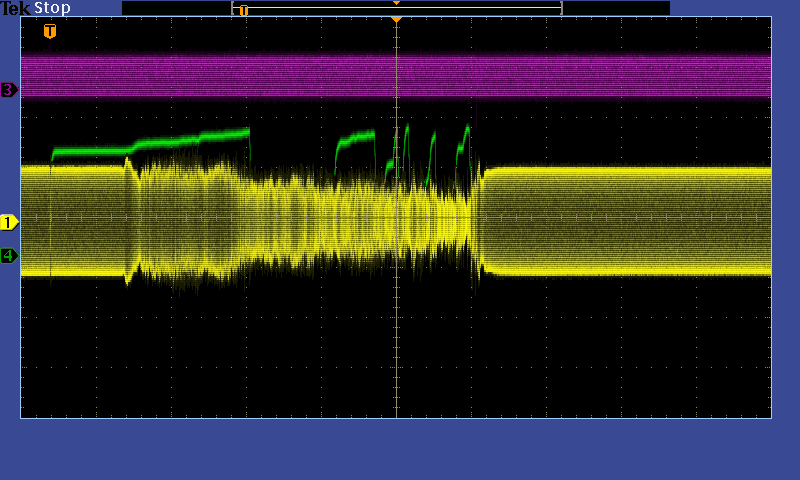Click the left bracket of the record view bar
This screenshot has height=480, width=800.
[x=233, y=8]
